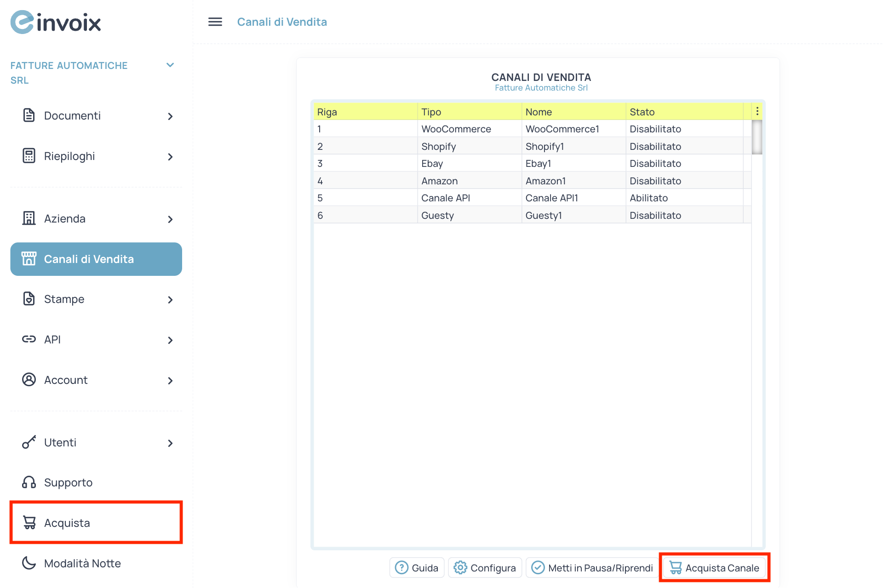
Task: Click the table's vertical scrollbar thumb
Action: click(757, 137)
